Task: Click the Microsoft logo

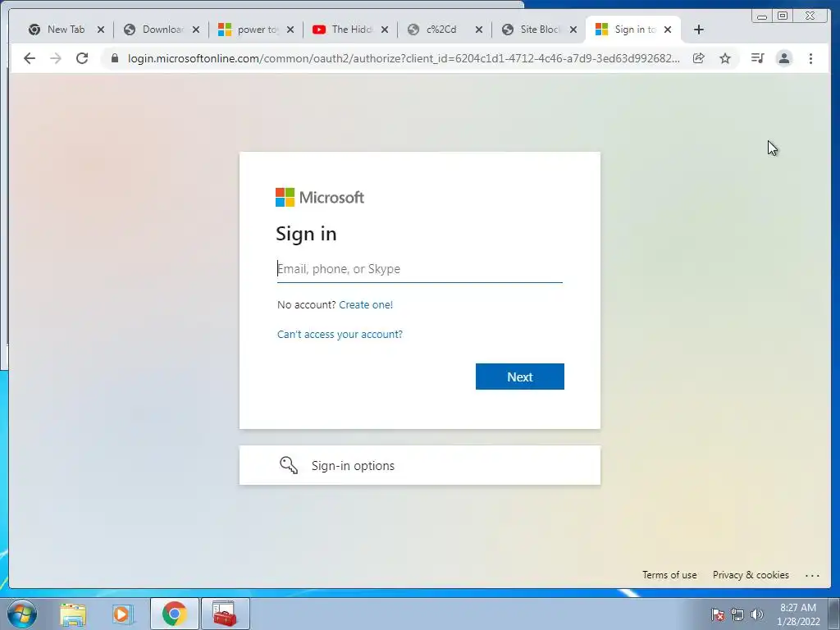Action: point(320,197)
